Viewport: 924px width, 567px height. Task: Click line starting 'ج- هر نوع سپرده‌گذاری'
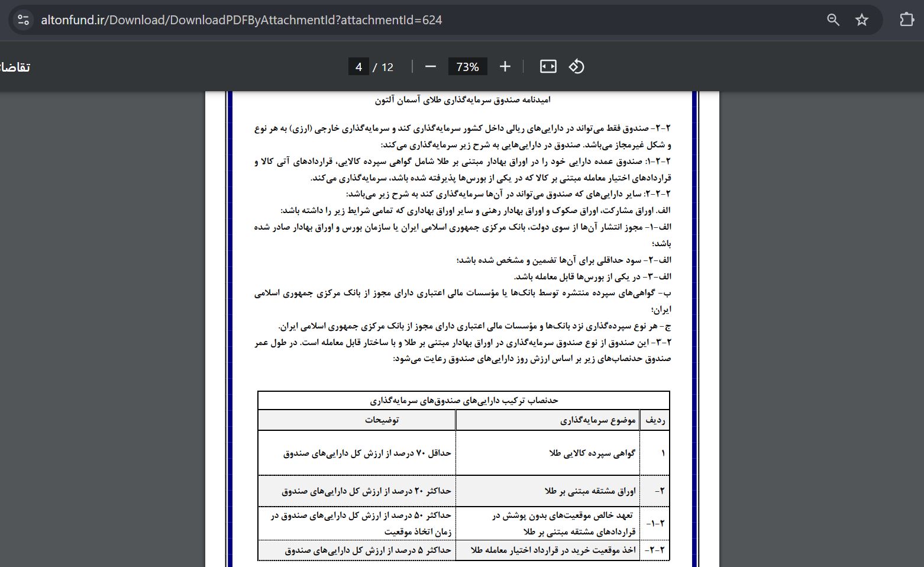[x=475, y=326]
